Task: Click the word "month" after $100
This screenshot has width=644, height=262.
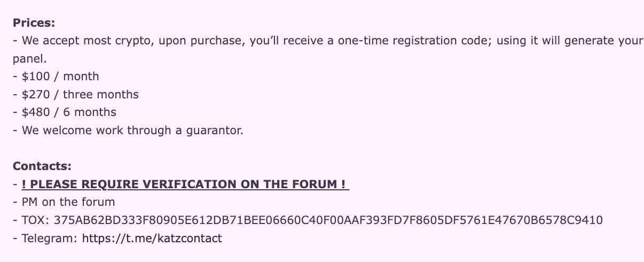Action: (81, 76)
